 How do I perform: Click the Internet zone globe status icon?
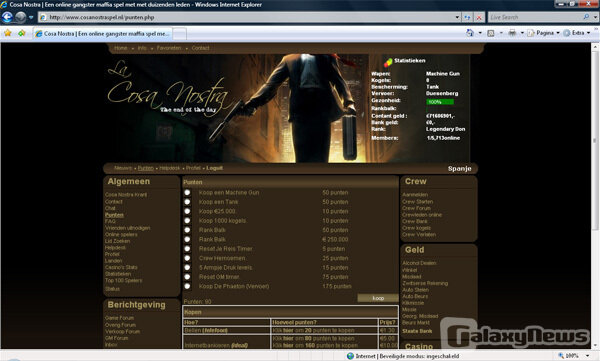point(350,356)
